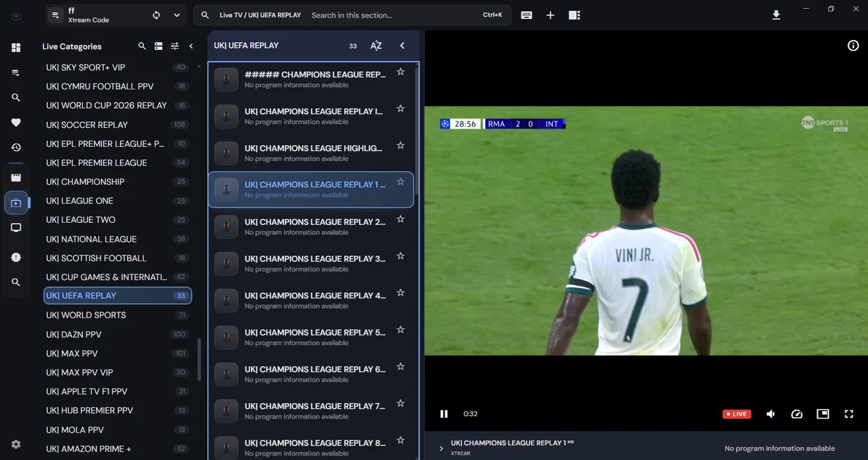868x460 pixels.
Task: Star the CHAMPIONS LEAGUE HIGHLIG channel
Action: (401, 146)
